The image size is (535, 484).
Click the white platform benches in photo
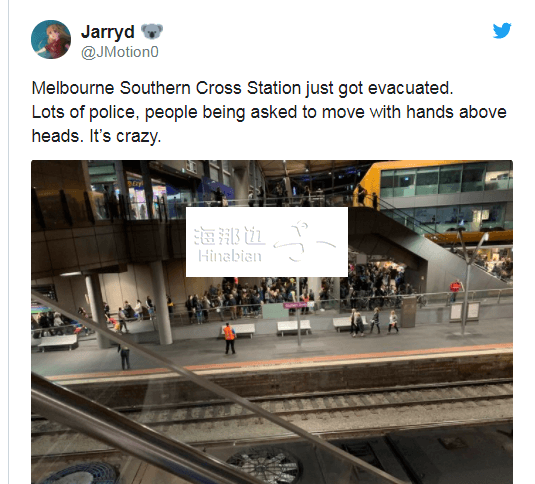(x=294, y=327)
